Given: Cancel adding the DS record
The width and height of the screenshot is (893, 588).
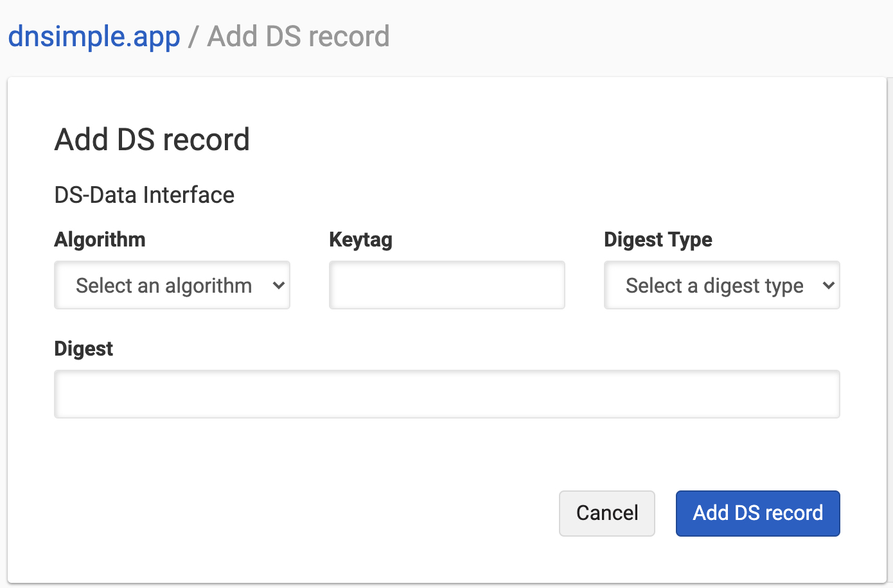Looking at the screenshot, I should [606, 513].
